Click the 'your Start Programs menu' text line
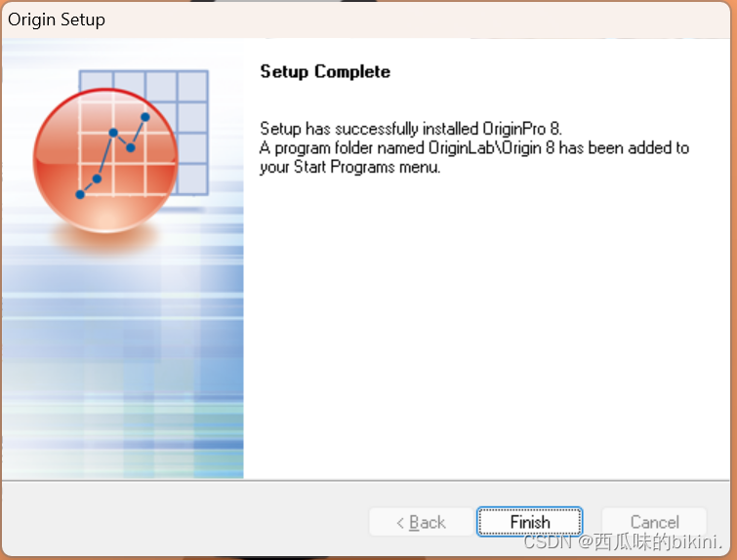737x560 pixels. click(350, 167)
